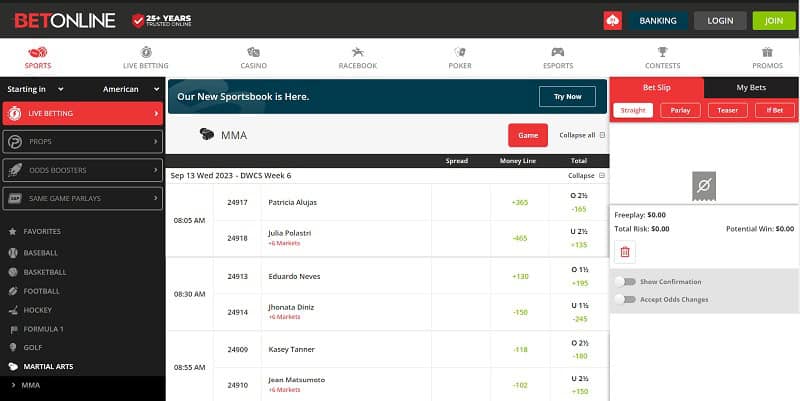Toggle Accept Odds Changes switch
The image size is (800, 401).
[625, 299]
